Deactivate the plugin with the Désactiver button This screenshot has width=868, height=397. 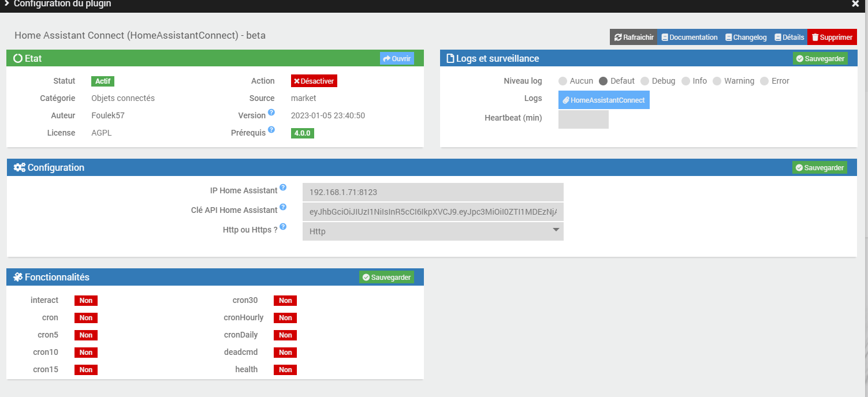coord(314,81)
